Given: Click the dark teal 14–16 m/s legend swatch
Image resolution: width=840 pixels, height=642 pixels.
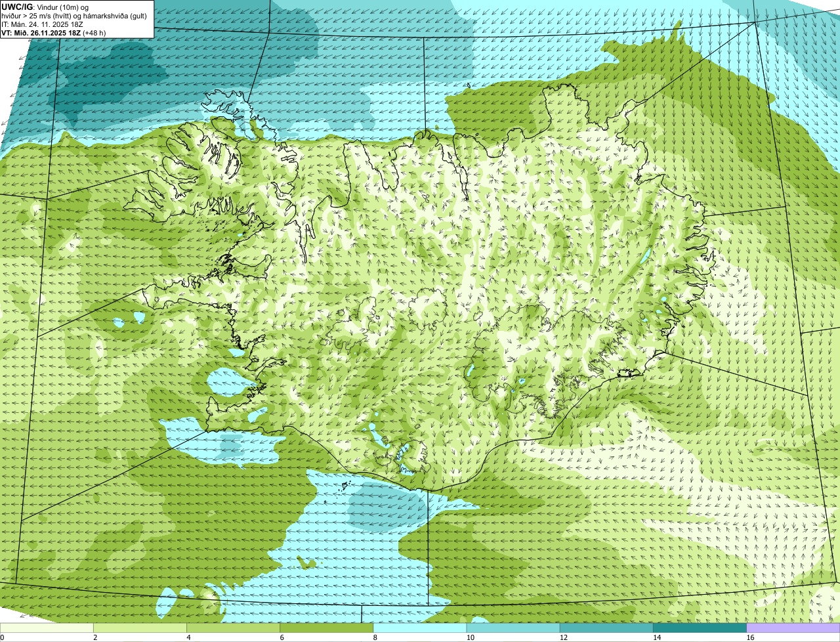Looking at the screenshot, I should point(700,628).
